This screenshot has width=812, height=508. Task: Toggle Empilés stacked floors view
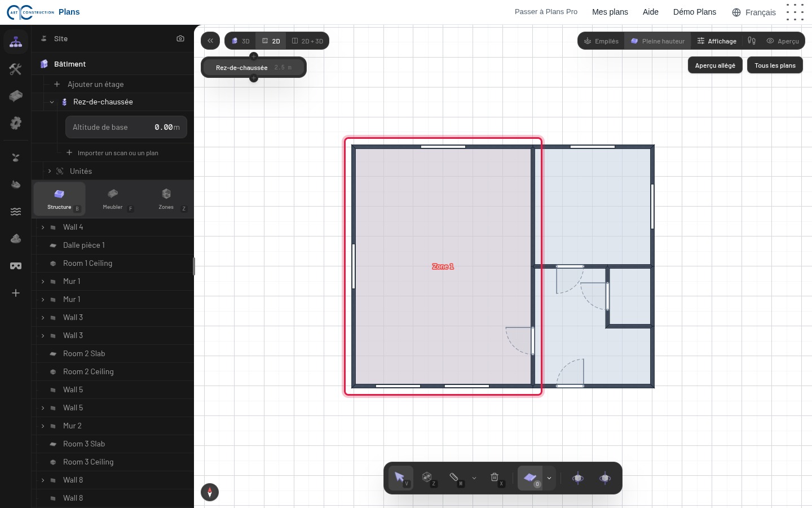(x=601, y=41)
